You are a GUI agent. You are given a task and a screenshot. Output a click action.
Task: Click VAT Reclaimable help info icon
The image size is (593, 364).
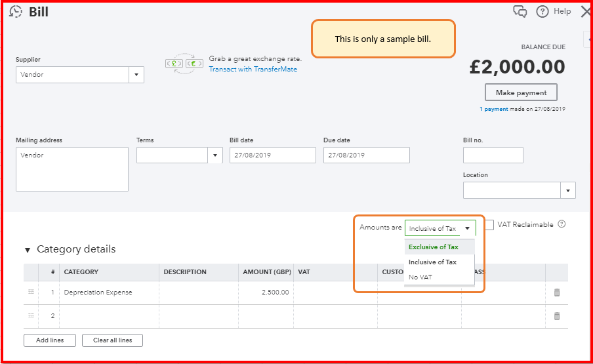click(x=562, y=224)
